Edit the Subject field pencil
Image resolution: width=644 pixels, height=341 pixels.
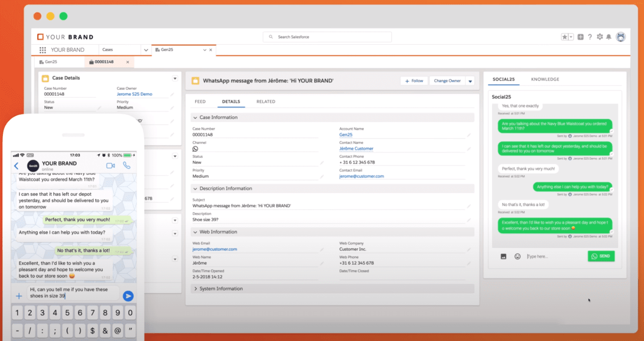(x=469, y=206)
